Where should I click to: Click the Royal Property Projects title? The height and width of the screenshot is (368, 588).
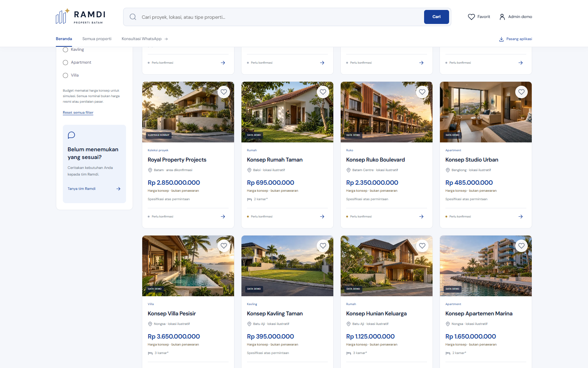(177, 160)
